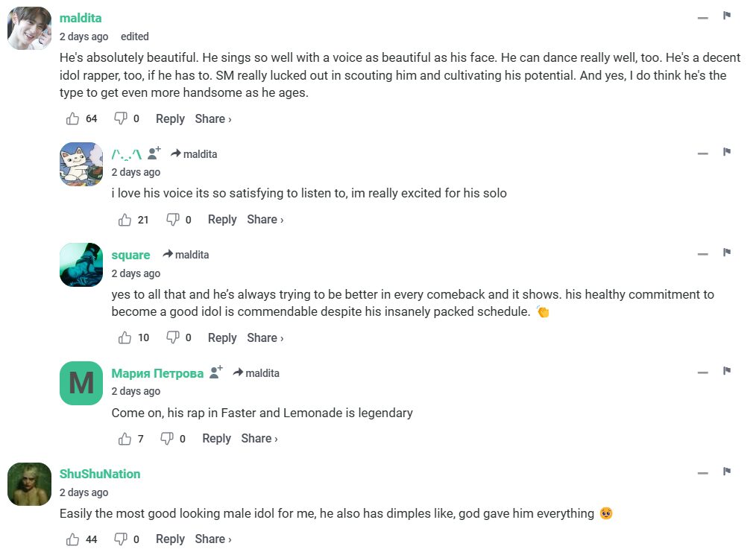756x552 pixels.
Task: Collapse ShuShuNation's comment
Action: [x=702, y=473]
